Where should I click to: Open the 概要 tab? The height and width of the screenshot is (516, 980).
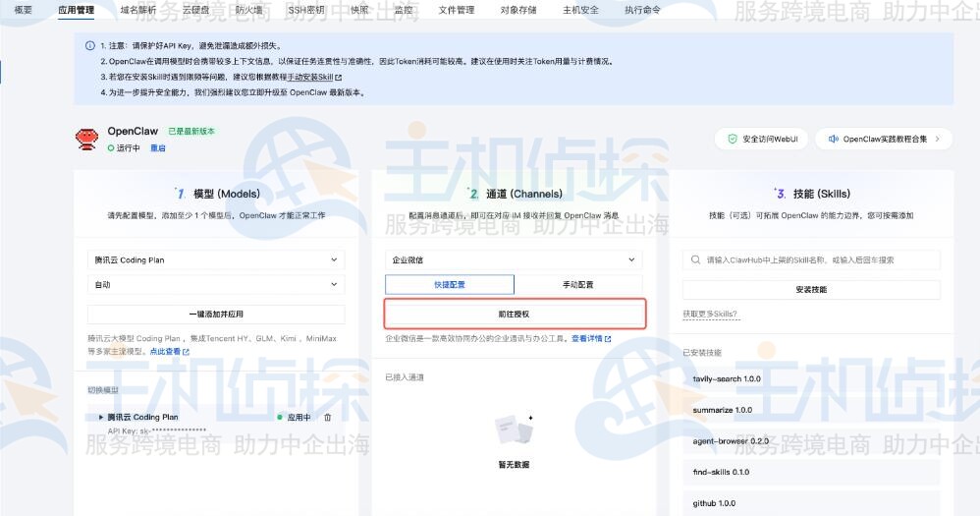(24, 10)
